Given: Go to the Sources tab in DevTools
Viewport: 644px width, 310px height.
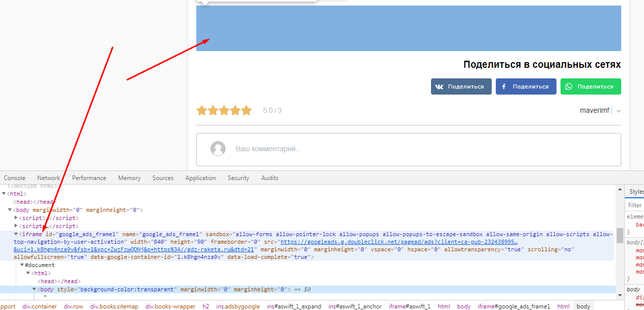Looking at the screenshot, I should pos(163,178).
